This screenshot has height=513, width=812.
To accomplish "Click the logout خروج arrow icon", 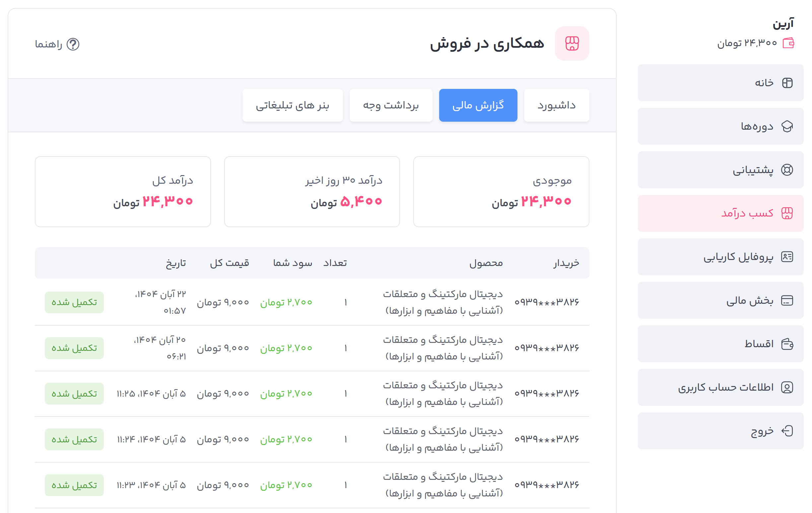I will (x=787, y=431).
